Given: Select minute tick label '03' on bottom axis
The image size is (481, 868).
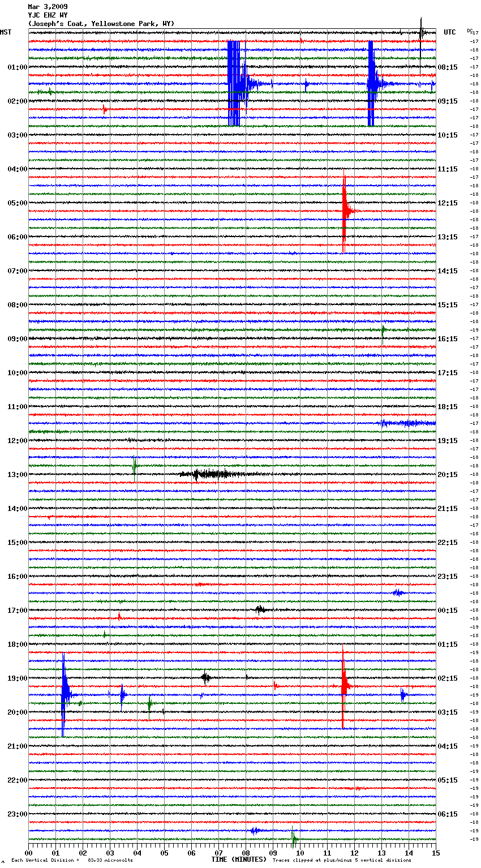Looking at the screenshot, I should pos(110,853).
